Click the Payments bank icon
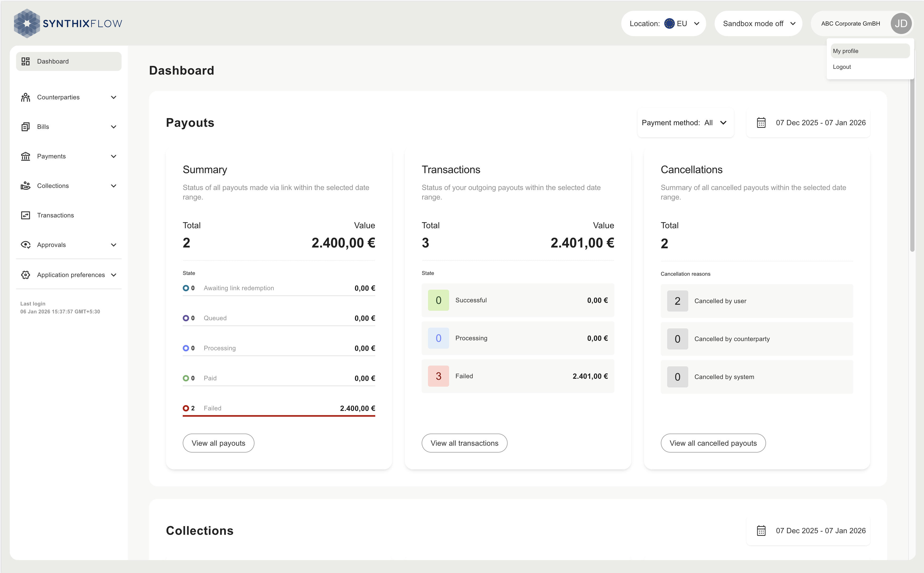924x573 pixels. coord(25,157)
